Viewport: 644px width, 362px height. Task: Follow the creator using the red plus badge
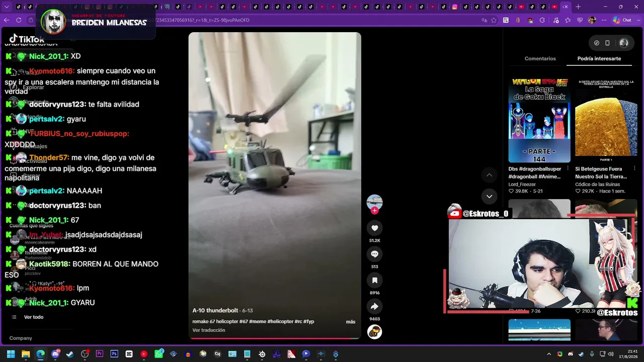click(374, 211)
